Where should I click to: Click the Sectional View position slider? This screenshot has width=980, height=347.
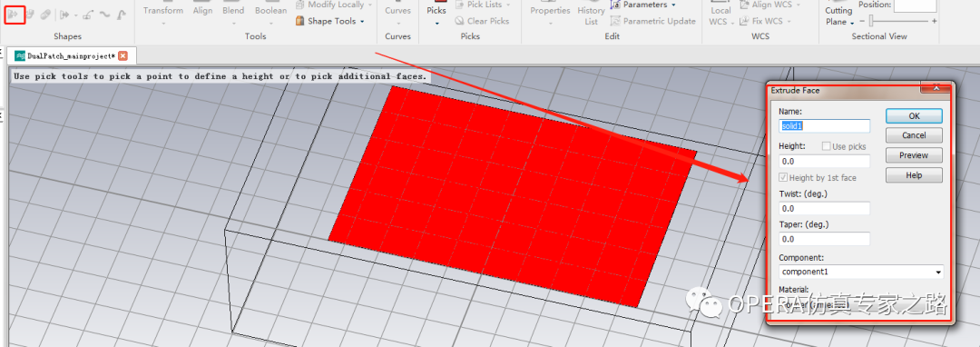897,21
